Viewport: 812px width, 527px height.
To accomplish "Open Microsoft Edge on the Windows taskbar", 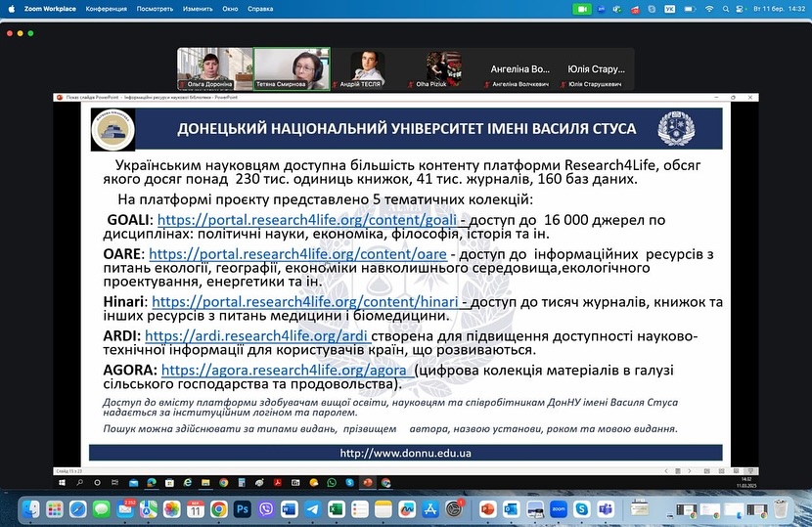I will 152,482.
